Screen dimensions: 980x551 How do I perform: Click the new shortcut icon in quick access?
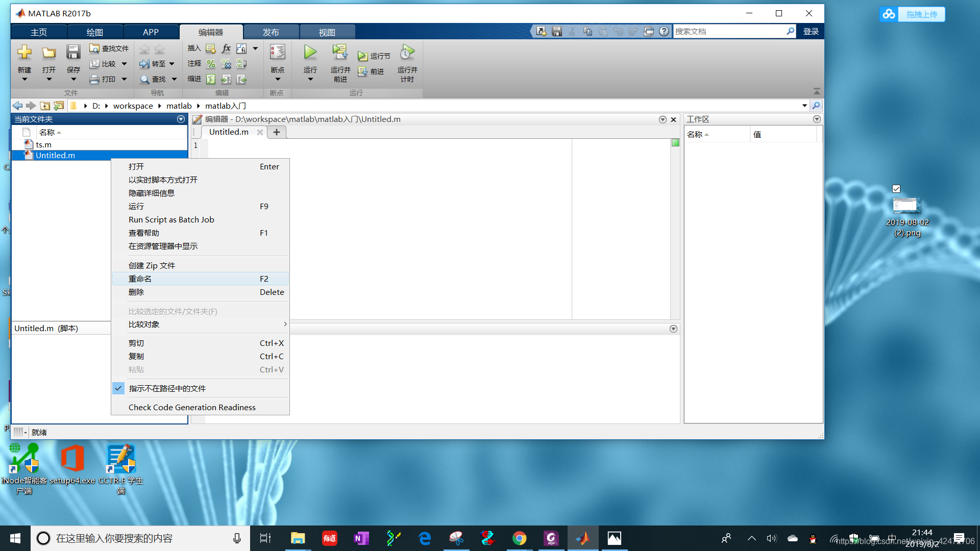[542, 31]
